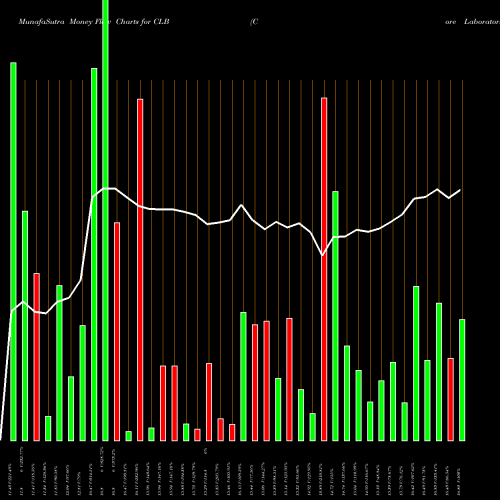The image size is (500, 500).
Task: Select the tallest green bar extending past chart top
Action: [x=105, y=220]
